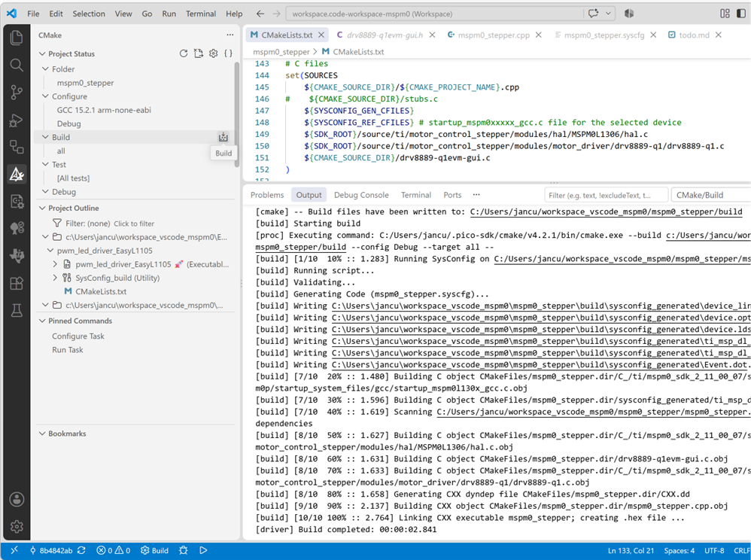Open Source Control view in activity bar
Viewport: 751px width, 560px height.
(x=17, y=92)
